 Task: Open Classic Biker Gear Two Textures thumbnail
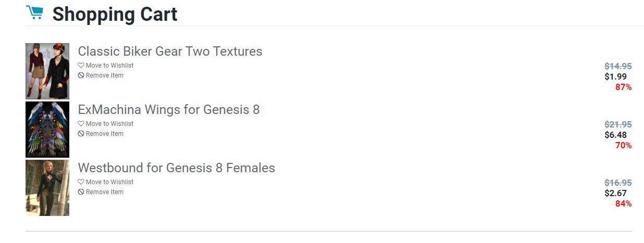point(47,71)
